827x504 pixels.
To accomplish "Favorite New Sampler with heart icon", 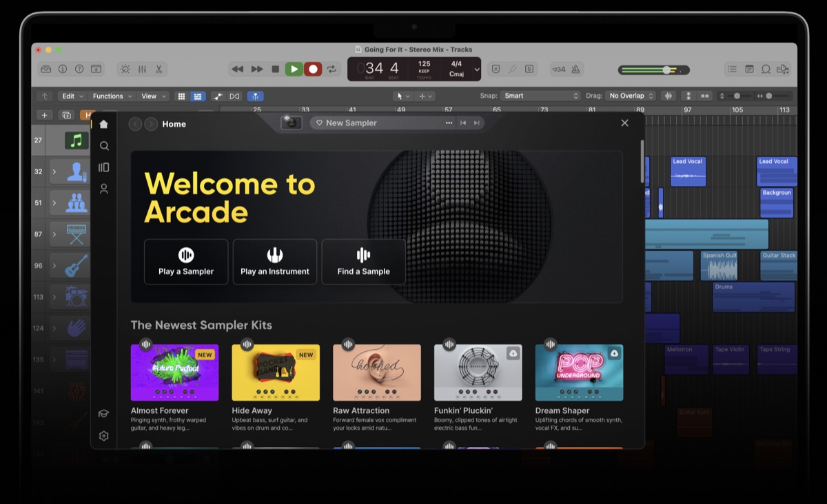I will click(319, 123).
